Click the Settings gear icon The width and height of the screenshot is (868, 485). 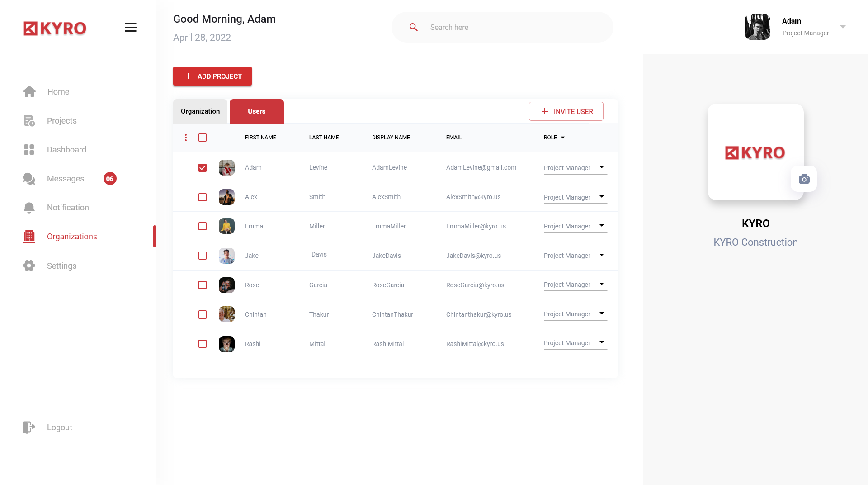point(29,266)
